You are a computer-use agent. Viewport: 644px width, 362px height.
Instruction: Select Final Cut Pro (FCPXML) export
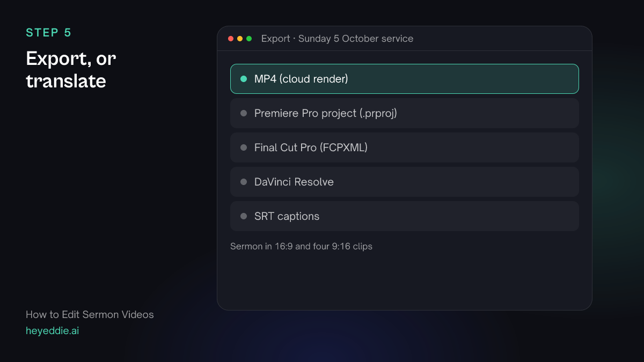click(405, 147)
